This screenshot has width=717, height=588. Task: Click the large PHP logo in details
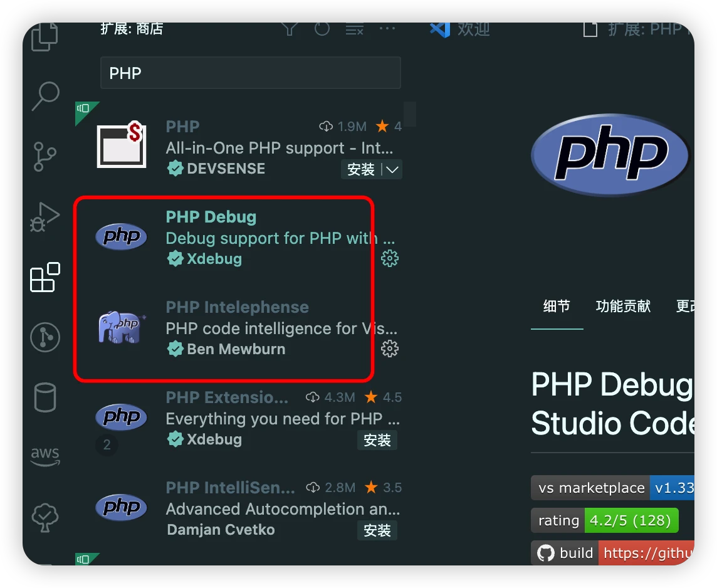[x=610, y=155]
